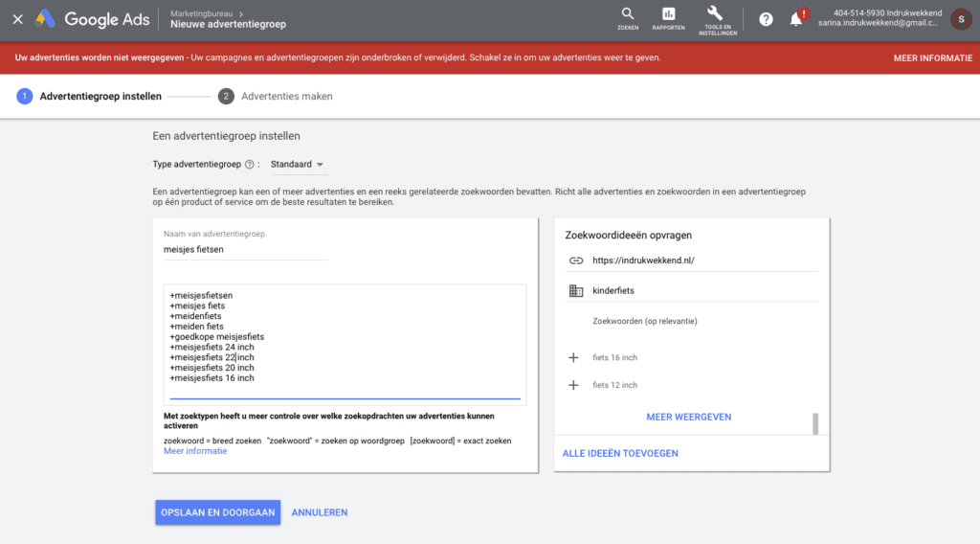Click help icon next to Type advertentiegroep
This screenshot has width=980, height=544.
point(250,165)
